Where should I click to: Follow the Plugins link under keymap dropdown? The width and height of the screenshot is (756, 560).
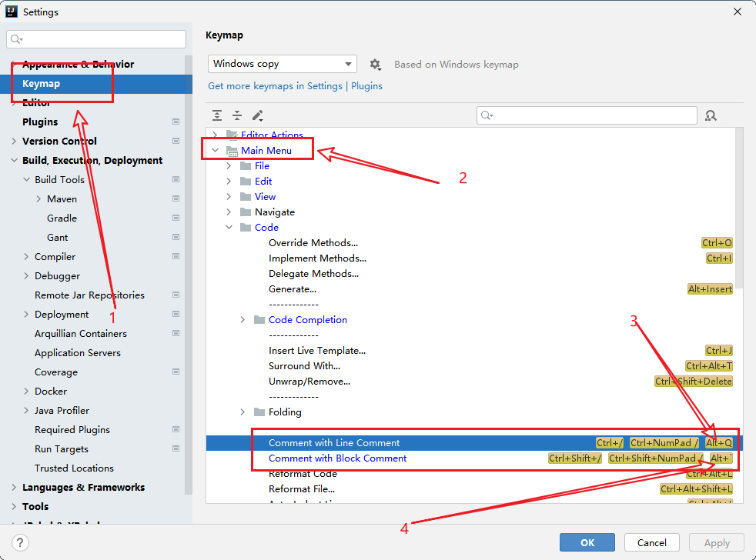point(366,85)
